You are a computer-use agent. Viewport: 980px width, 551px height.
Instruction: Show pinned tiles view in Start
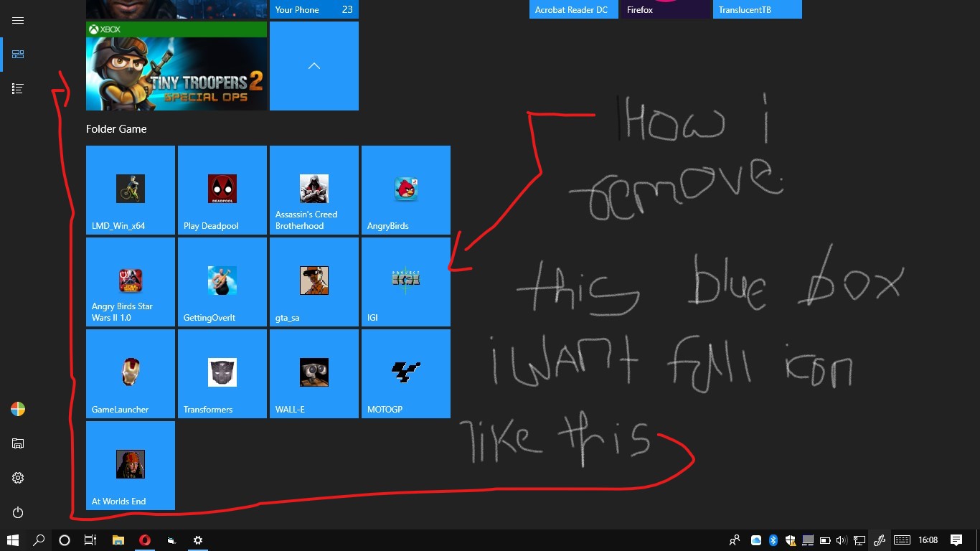(x=18, y=55)
